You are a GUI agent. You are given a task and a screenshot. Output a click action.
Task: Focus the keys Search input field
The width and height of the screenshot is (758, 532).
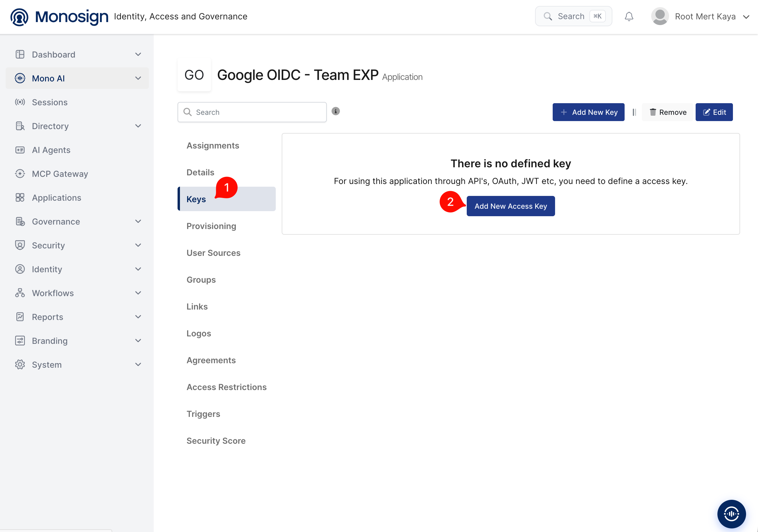252,112
